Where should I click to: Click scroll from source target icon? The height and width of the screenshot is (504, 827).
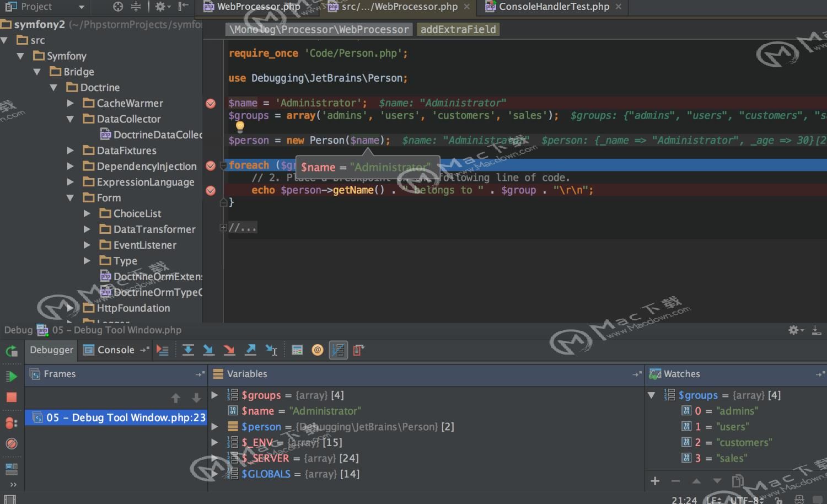pos(118,7)
